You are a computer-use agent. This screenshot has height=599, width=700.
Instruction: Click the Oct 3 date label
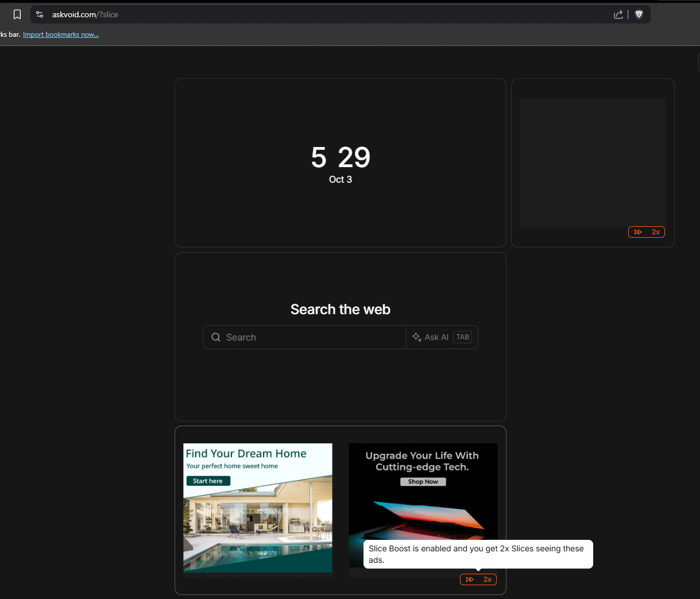tap(341, 179)
